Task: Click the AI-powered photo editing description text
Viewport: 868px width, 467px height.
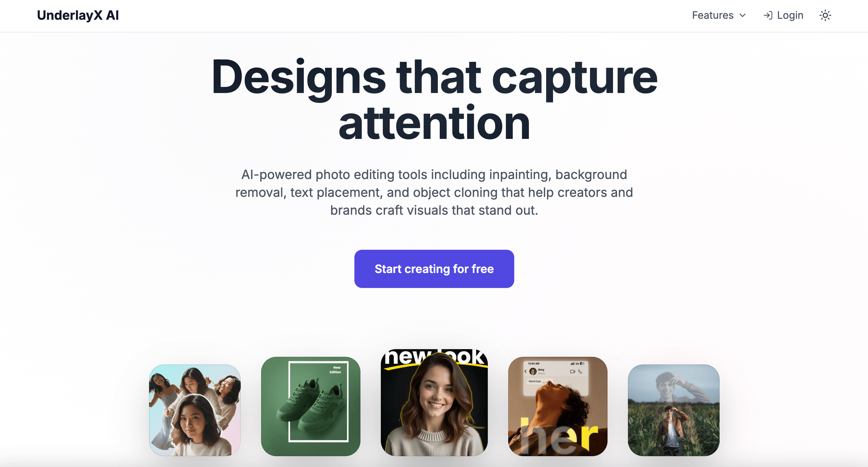Action: (x=434, y=192)
